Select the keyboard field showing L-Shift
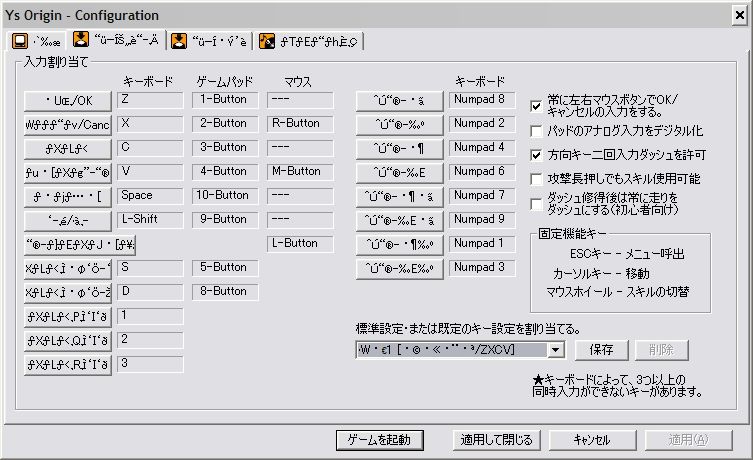The image size is (753, 460). (150, 220)
